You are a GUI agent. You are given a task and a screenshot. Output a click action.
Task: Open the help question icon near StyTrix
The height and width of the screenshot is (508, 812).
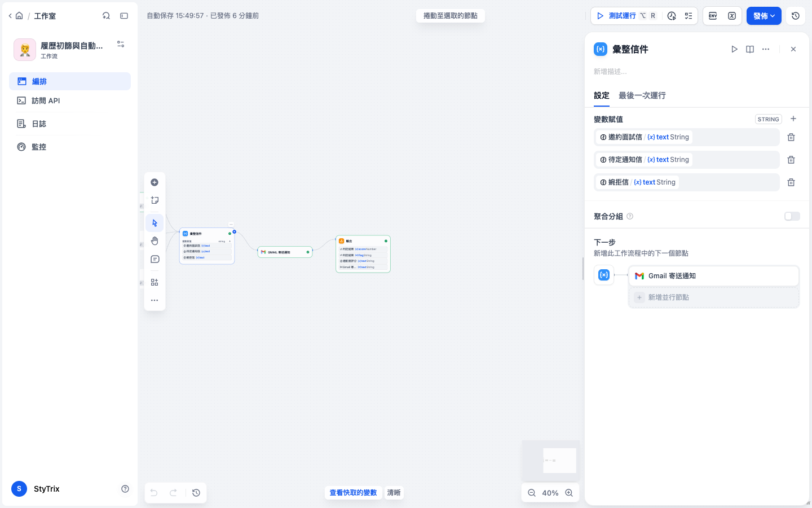(125, 489)
